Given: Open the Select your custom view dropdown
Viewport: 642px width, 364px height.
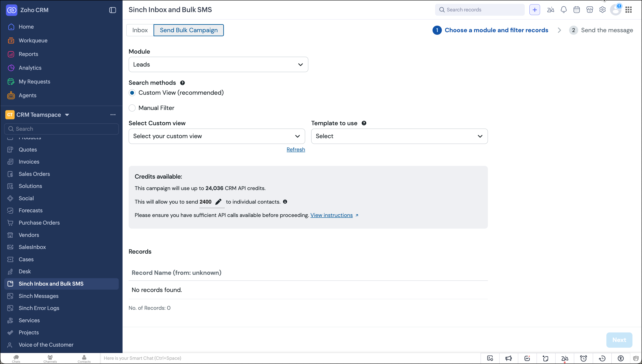Looking at the screenshot, I should [217, 136].
